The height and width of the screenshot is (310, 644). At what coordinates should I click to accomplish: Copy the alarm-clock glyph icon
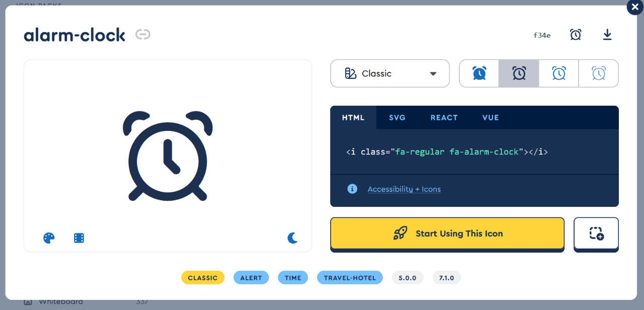(575, 35)
